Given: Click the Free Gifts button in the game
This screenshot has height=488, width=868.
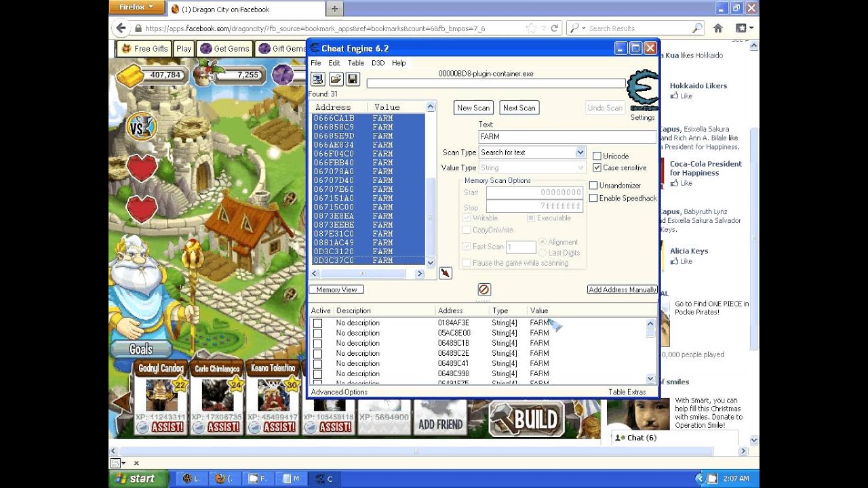Looking at the screenshot, I should point(144,49).
